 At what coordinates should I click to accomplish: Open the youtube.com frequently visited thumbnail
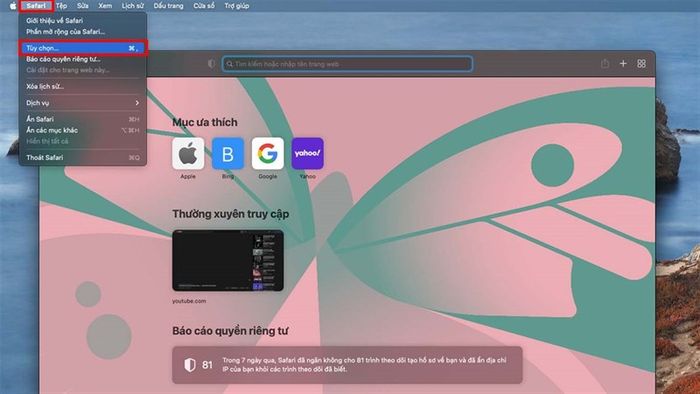(x=228, y=261)
